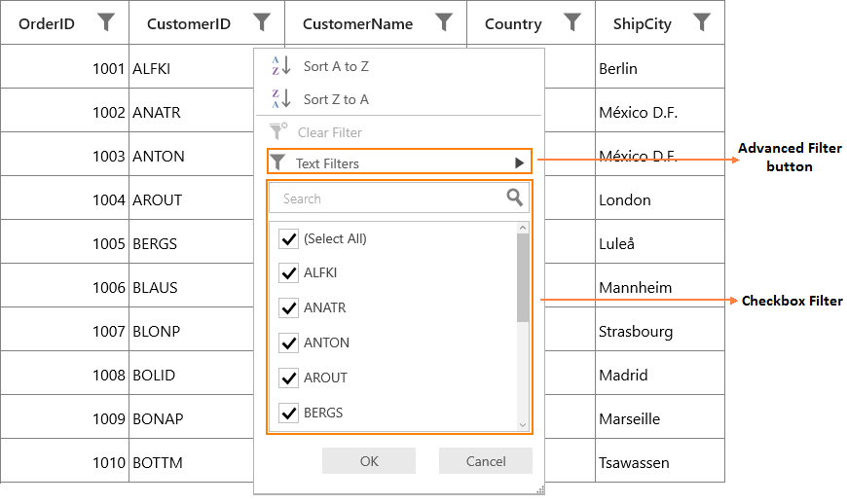847x504 pixels.
Task: Open the CustomerID column filter icon
Action: pos(262,22)
